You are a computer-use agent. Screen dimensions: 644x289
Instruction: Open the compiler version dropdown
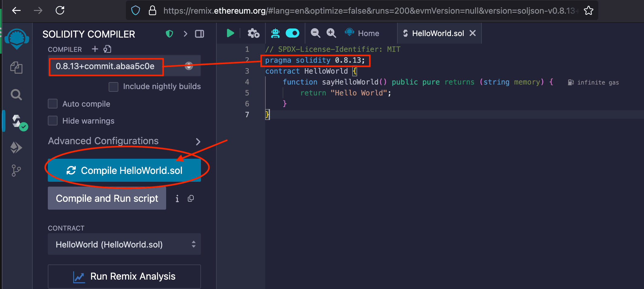(124, 66)
